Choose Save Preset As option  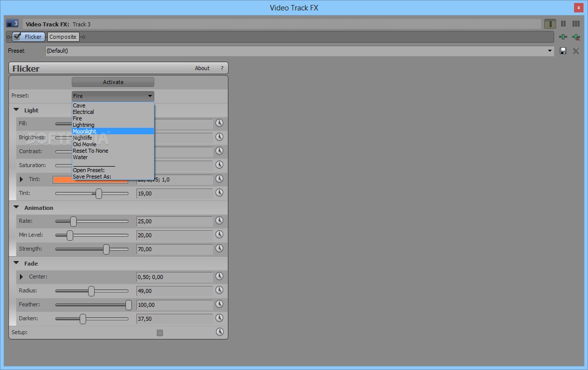pyautogui.click(x=113, y=177)
